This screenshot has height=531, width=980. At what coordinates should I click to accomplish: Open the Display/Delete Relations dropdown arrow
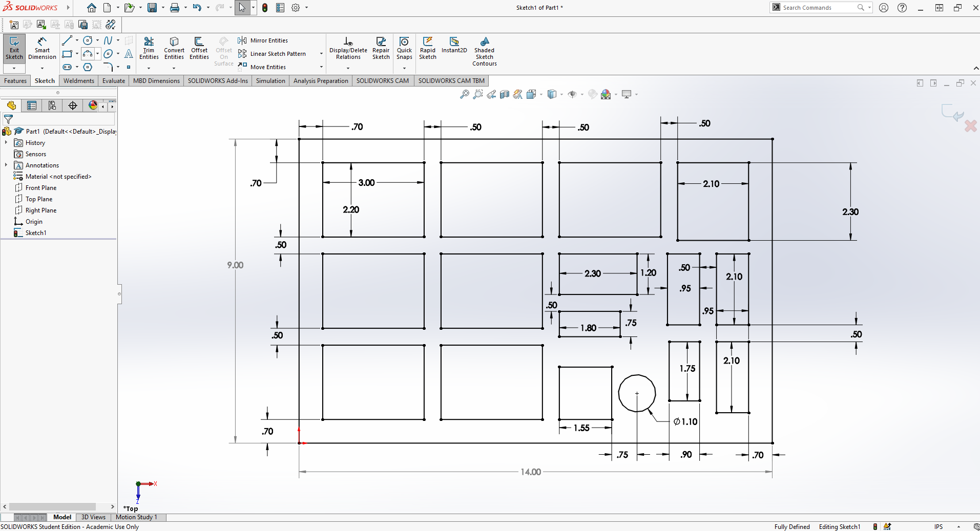(x=348, y=68)
